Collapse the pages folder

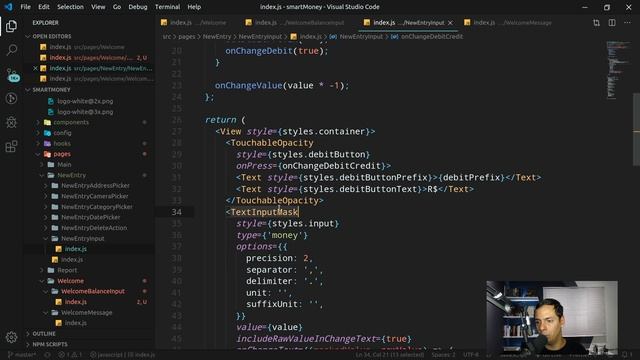[62, 154]
